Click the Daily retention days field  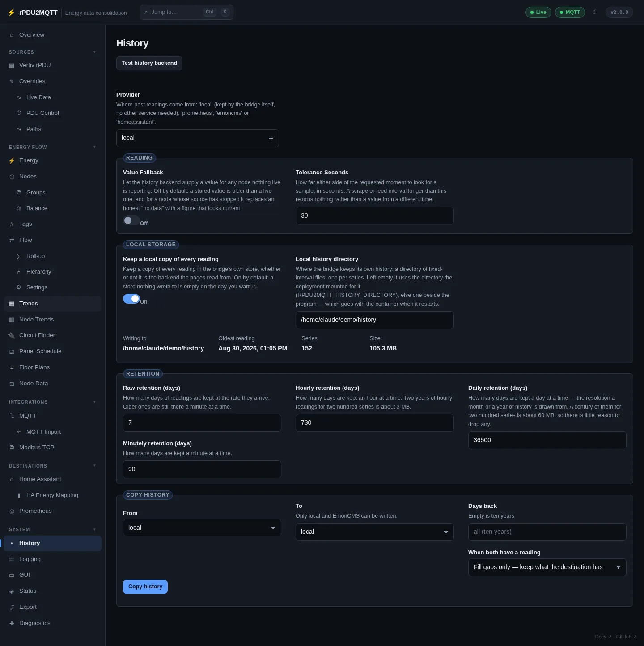click(547, 440)
